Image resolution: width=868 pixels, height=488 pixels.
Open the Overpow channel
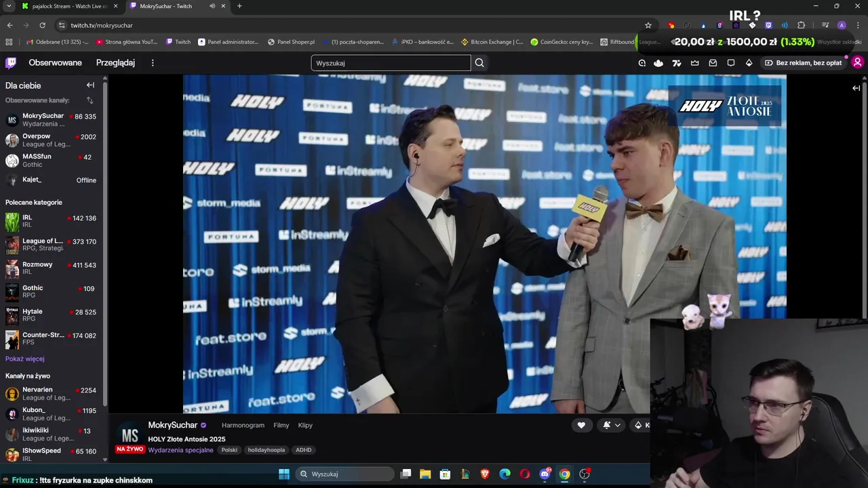(x=52, y=140)
